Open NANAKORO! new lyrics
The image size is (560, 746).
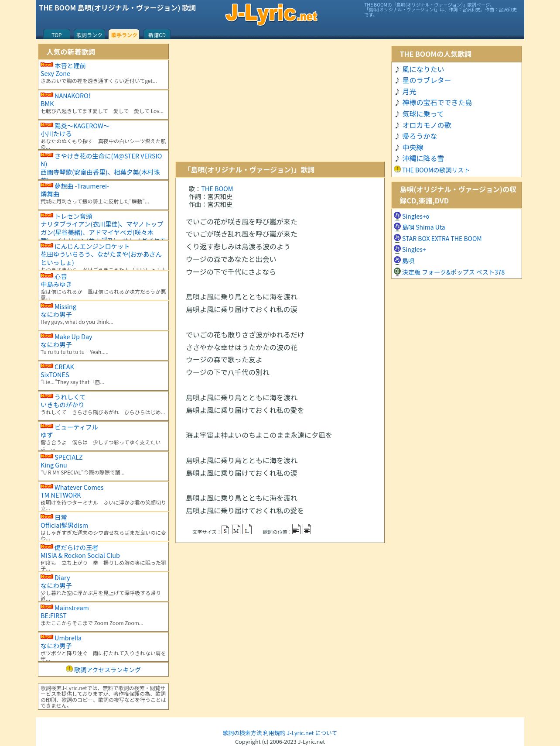point(72,96)
